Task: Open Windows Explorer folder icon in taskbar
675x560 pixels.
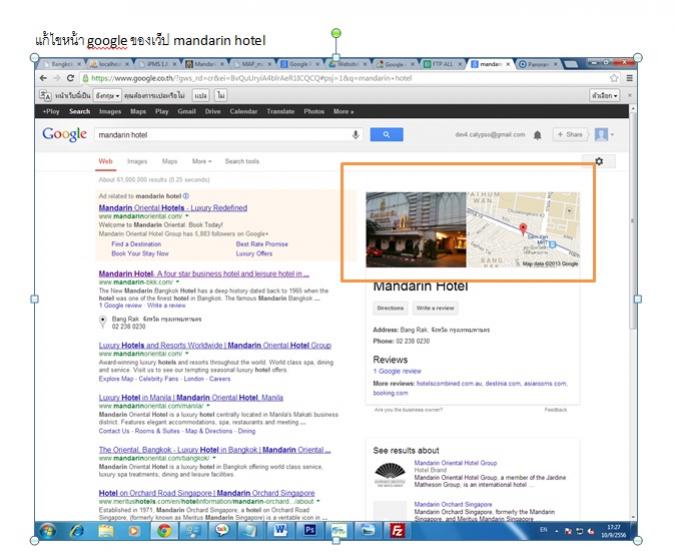Action: 106,531
